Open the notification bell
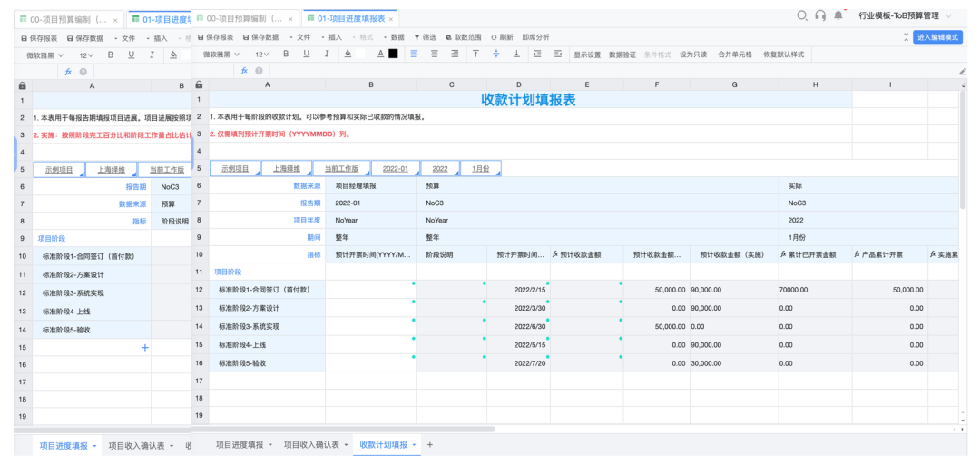The width and height of the screenshot is (980, 466). coord(838,15)
